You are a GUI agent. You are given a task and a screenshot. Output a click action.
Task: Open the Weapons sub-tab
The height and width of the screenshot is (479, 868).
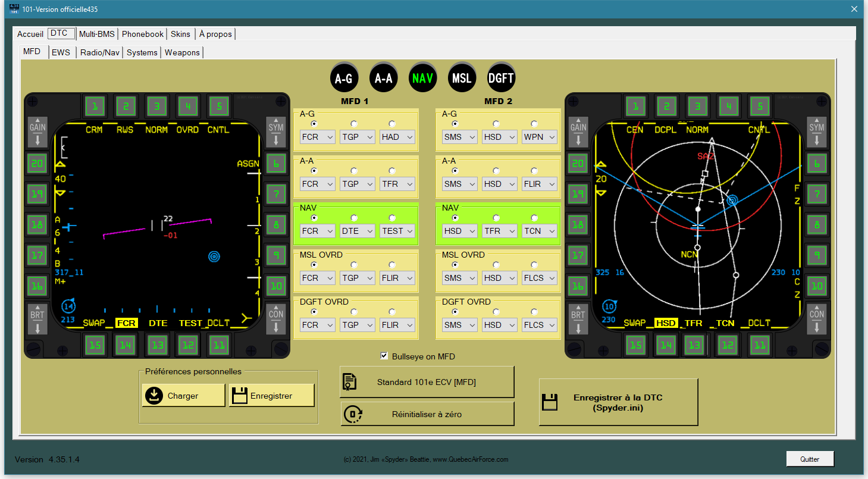pyautogui.click(x=182, y=52)
